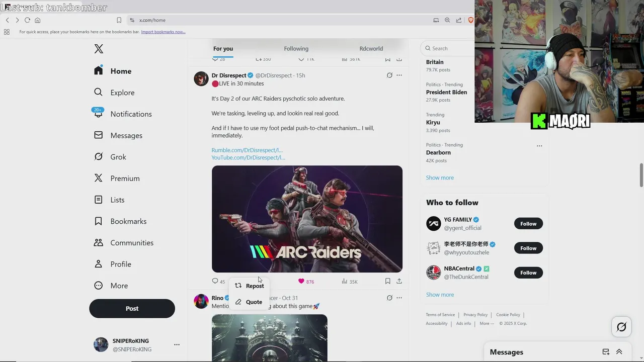Open the YouTube.com/DrDisrespect link
Image resolution: width=644 pixels, height=362 pixels.
tap(248, 158)
